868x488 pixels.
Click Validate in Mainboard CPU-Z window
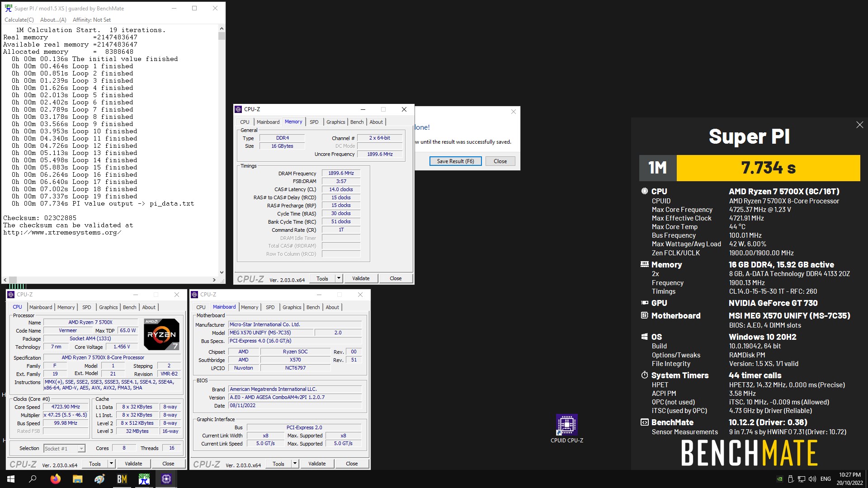pyautogui.click(x=317, y=464)
